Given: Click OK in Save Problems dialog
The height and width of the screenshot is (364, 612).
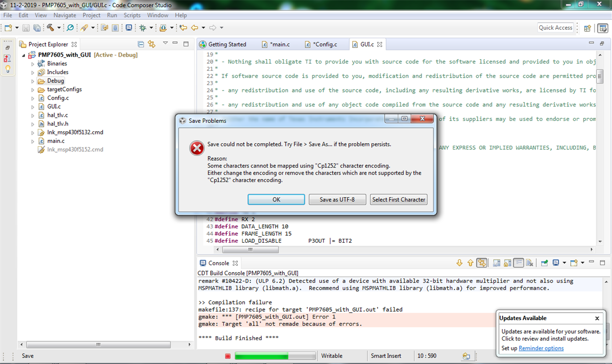Looking at the screenshot, I should click(276, 199).
